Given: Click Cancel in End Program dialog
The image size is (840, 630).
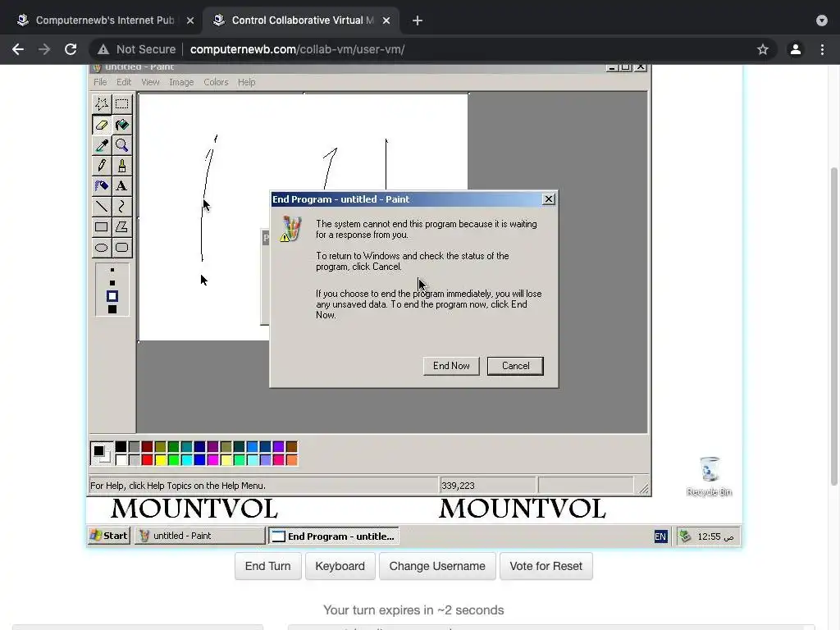Looking at the screenshot, I should (x=515, y=366).
